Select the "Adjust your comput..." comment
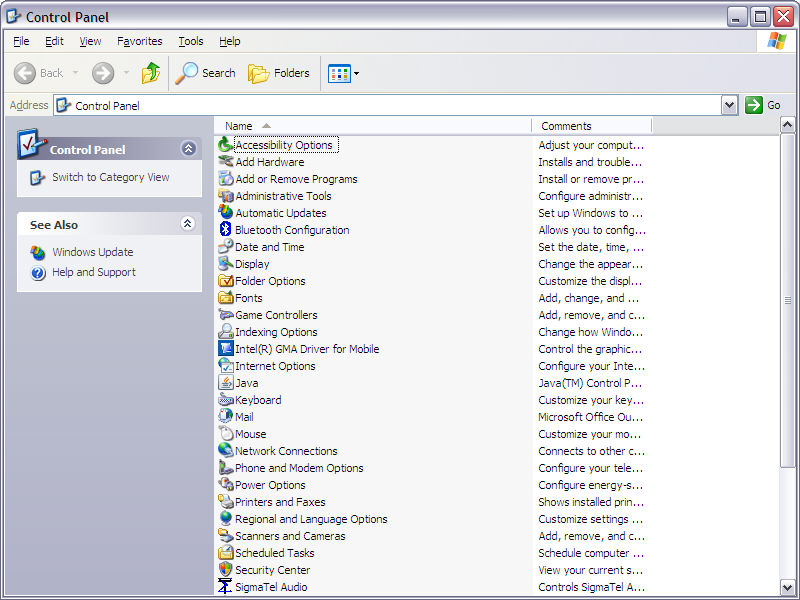 591,145
